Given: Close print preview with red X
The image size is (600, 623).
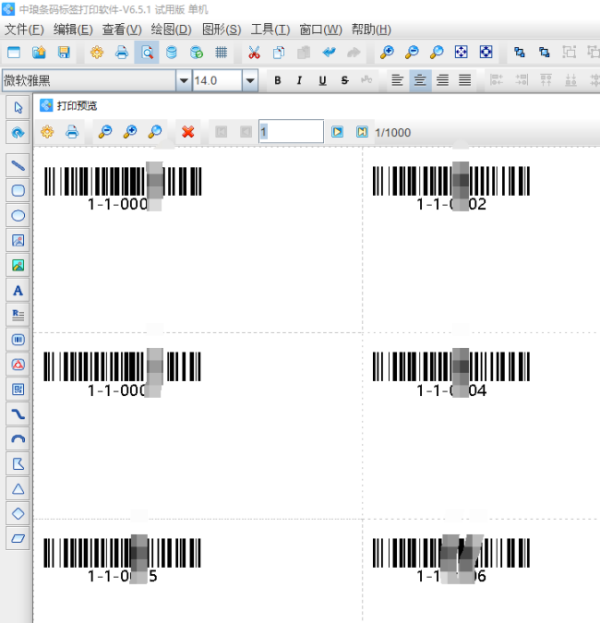Looking at the screenshot, I should click(x=187, y=131).
